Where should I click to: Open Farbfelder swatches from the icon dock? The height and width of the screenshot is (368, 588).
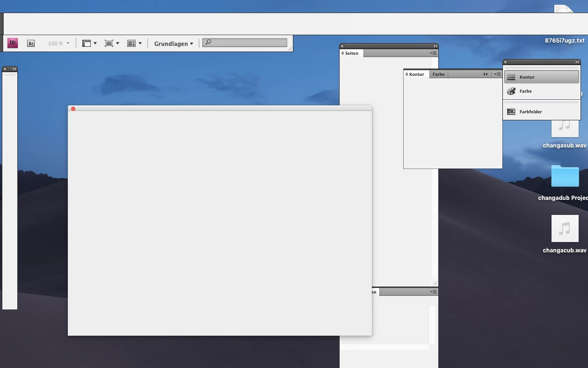[542, 111]
